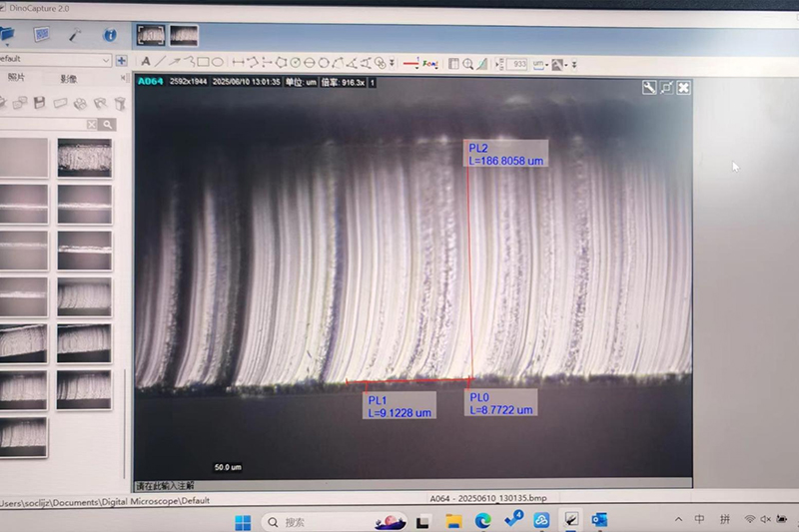Expand the toolbar overflow arrow at far right
The image size is (799, 532).
[x=574, y=65]
